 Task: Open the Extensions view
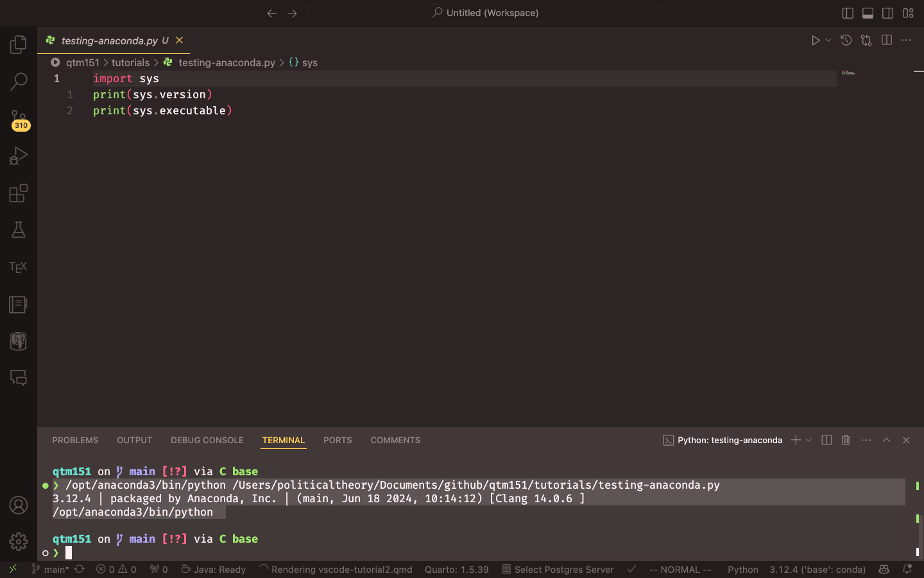coord(19,193)
